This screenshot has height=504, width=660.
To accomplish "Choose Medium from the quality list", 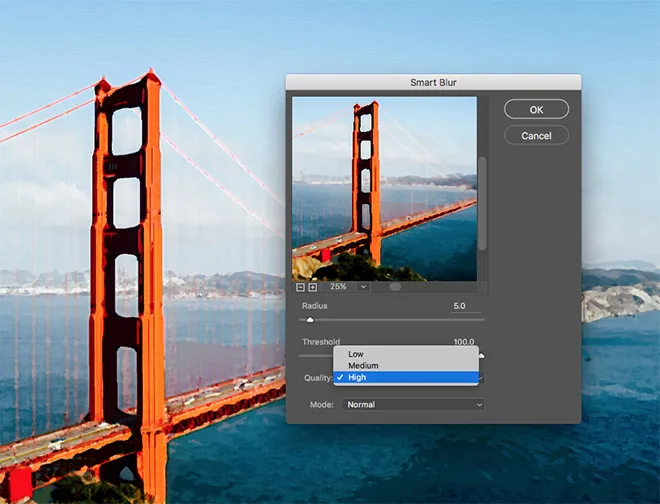I will pyautogui.click(x=362, y=366).
